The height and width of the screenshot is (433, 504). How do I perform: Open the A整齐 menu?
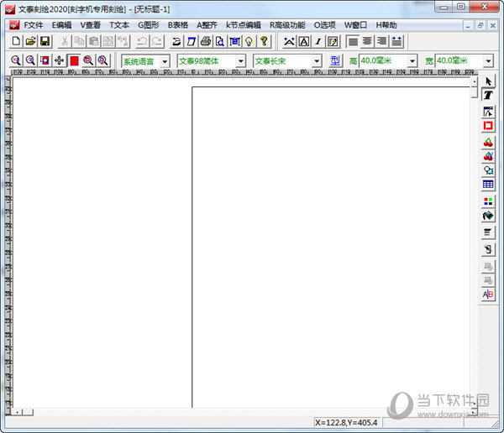207,25
